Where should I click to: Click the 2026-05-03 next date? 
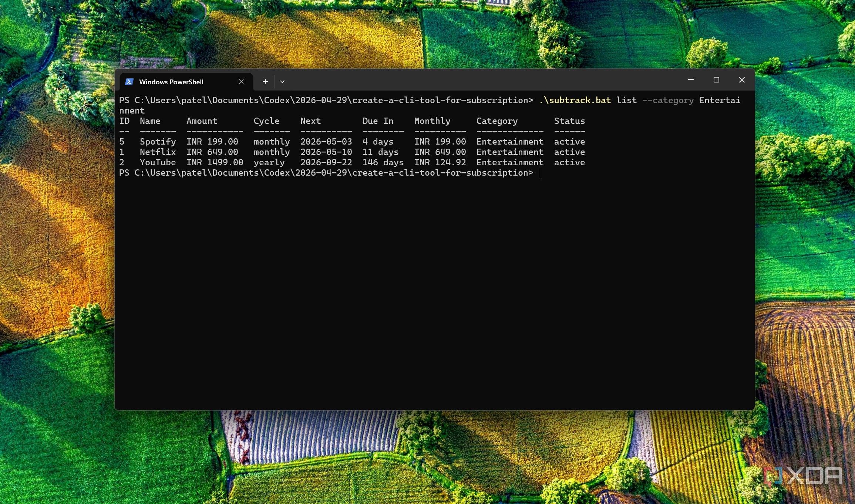326,142
